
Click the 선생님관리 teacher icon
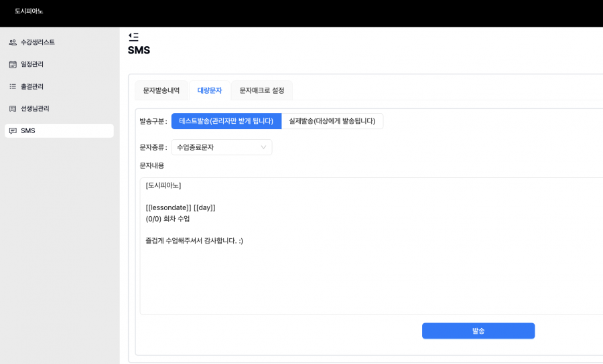pos(13,108)
